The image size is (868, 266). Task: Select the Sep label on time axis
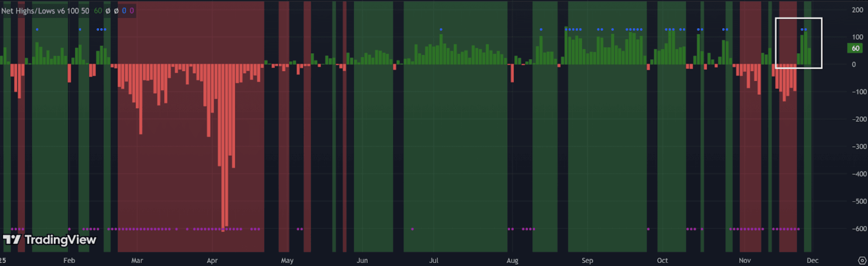pyautogui.click(x=587, y=261)
